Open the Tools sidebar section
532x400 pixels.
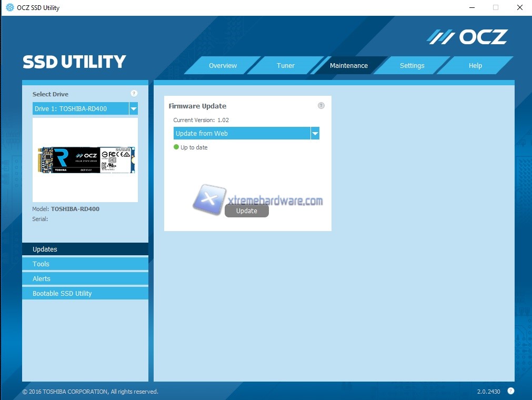pos(85,264)
